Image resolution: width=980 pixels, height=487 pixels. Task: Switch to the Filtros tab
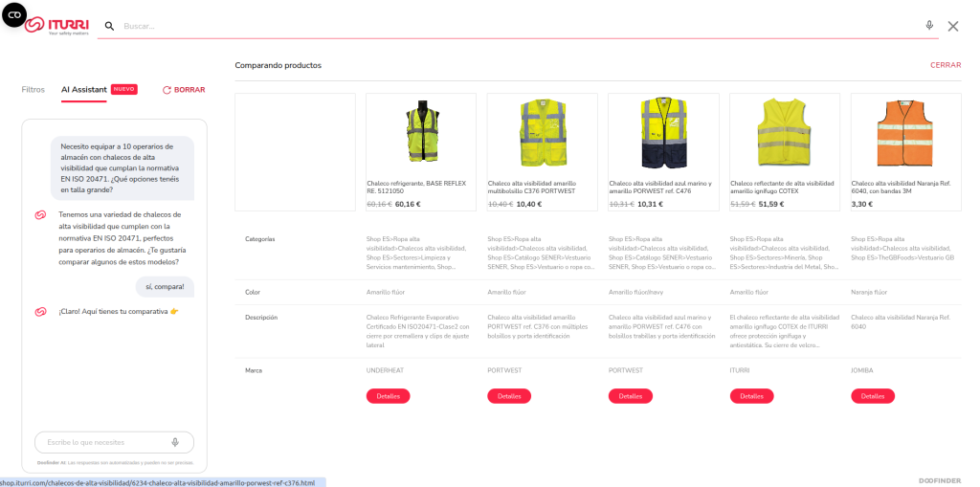33,89
